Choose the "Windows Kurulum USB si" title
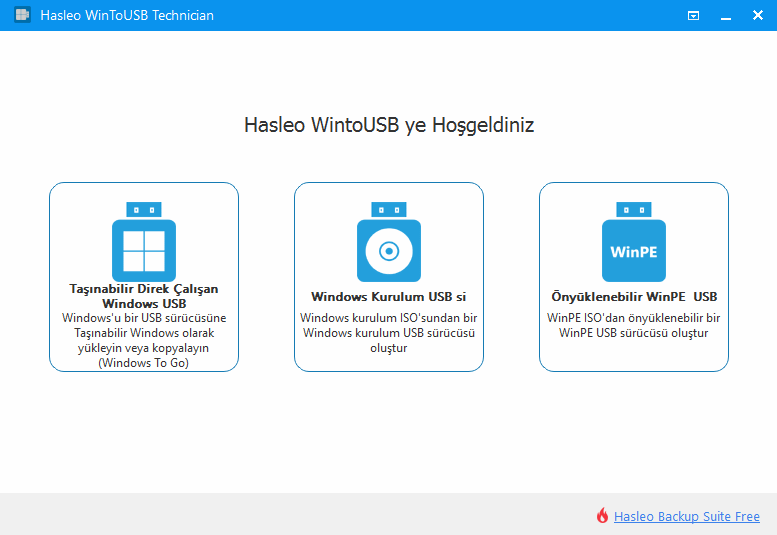The height and width of the screenshot is (535, 777). pyautogui.click(x=388, y=297)
